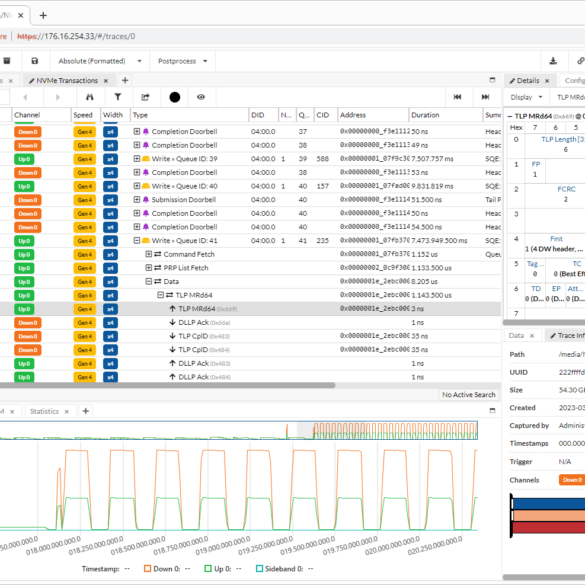Open the Postprocess dropdown menu
Screen dimensions: 585x585
tap(182, 61)
